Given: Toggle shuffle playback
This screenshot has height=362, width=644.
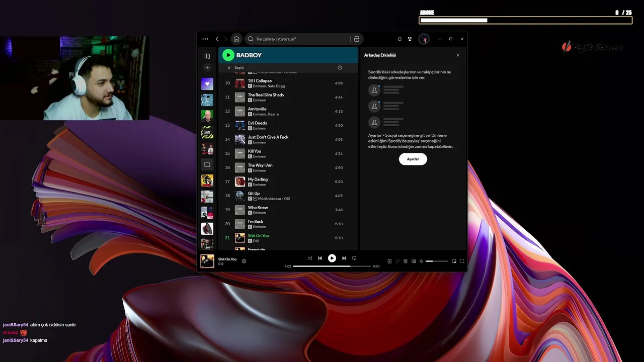Looking at the screenshot, I should pos(310,258).
